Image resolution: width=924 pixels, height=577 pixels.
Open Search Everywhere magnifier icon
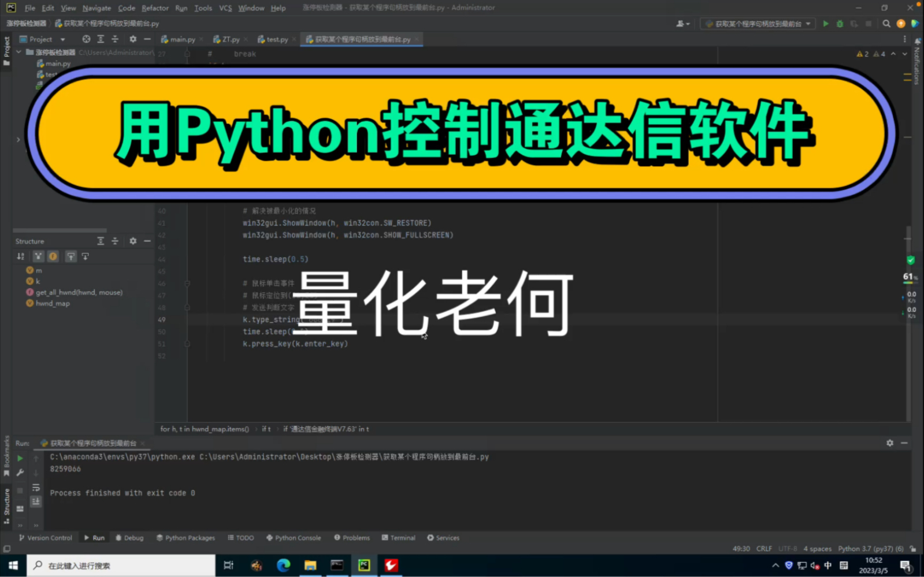coord(886,24)
